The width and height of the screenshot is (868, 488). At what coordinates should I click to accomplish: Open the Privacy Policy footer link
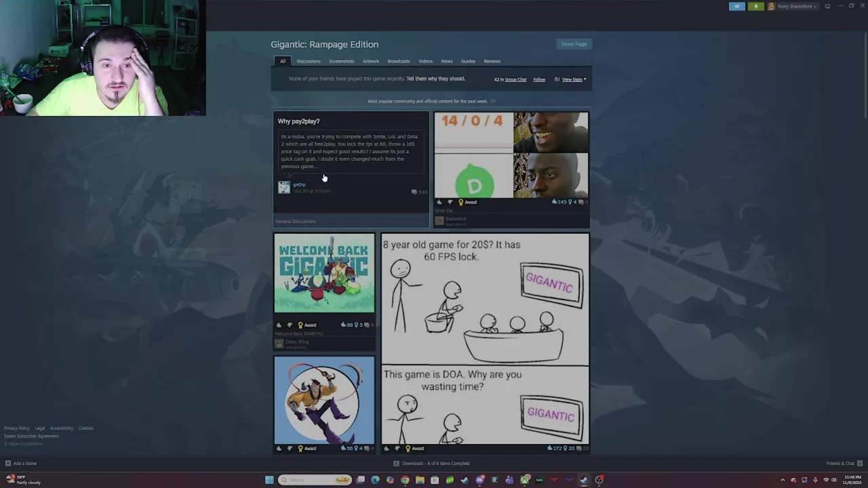click(x=16, y=428)
